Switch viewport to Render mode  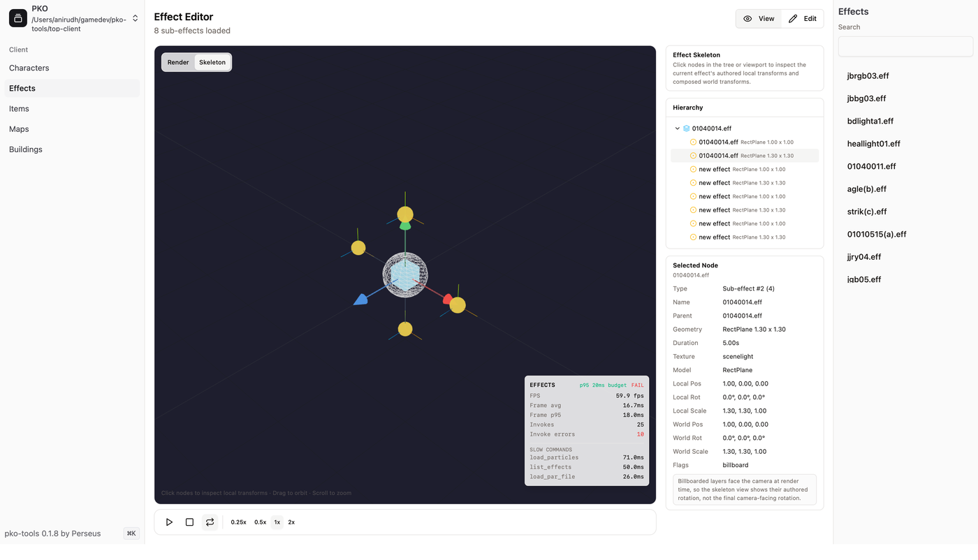tap(178, 62)
